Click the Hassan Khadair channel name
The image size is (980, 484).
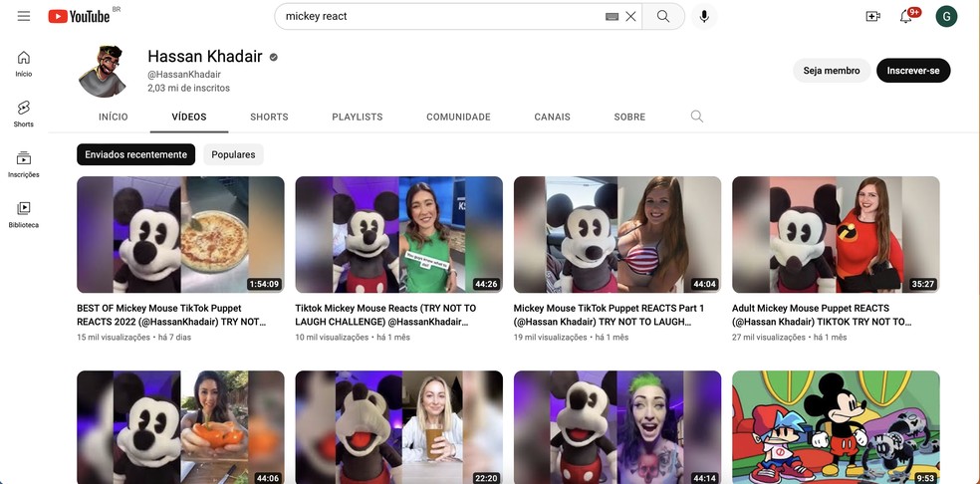tap(205, 57)
